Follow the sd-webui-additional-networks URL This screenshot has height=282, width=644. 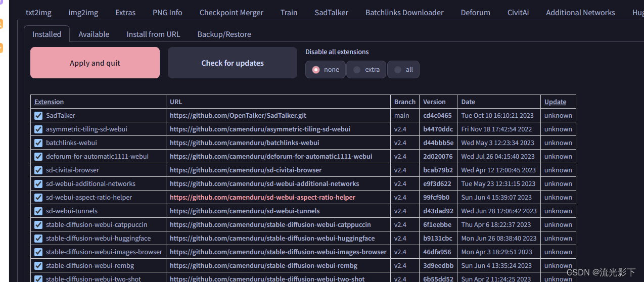(x=264, y=184)
